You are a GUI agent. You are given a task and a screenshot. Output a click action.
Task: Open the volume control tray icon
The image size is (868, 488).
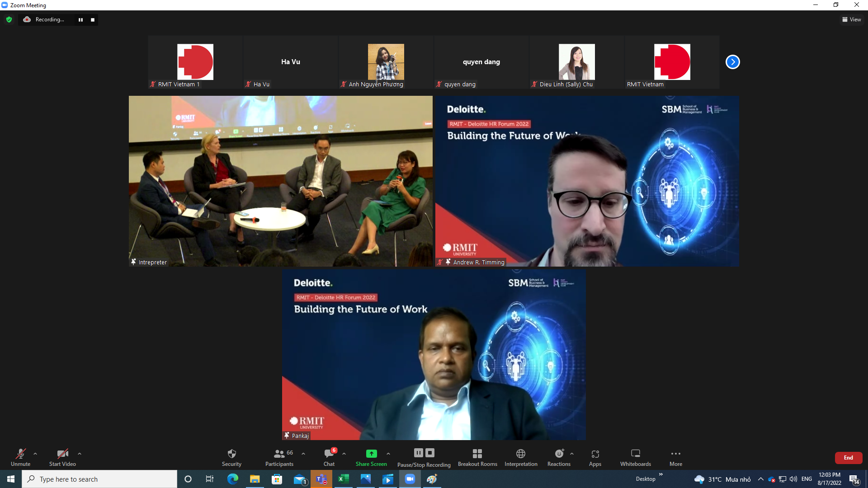[793, 479]
